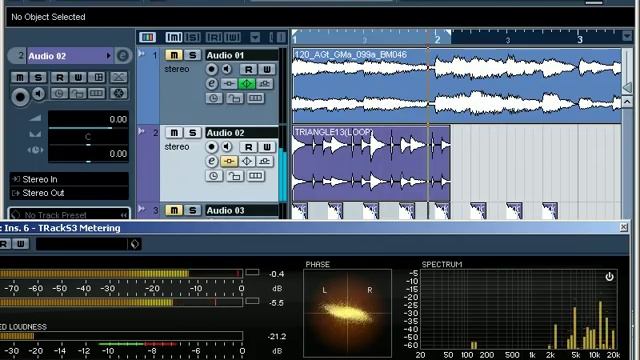Click global Read [R] button in track header
This screenshot has height=360, width=640.
tap(214, 38)
